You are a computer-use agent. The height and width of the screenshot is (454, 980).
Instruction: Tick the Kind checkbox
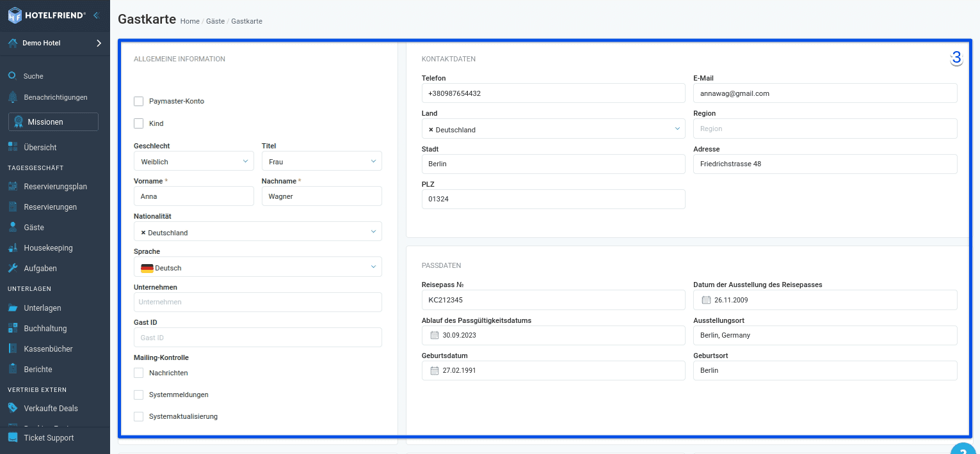[x=138, y=123]
